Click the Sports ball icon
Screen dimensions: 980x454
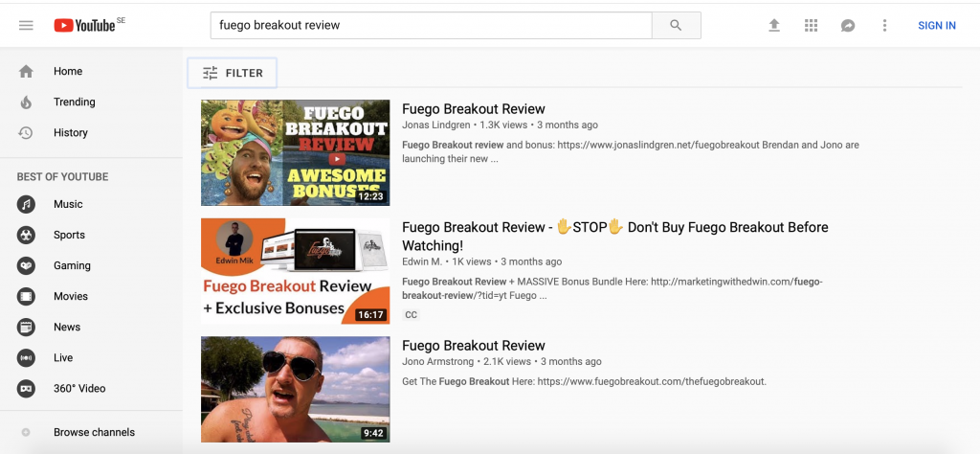pyautogui.click(x=26, y=235)
